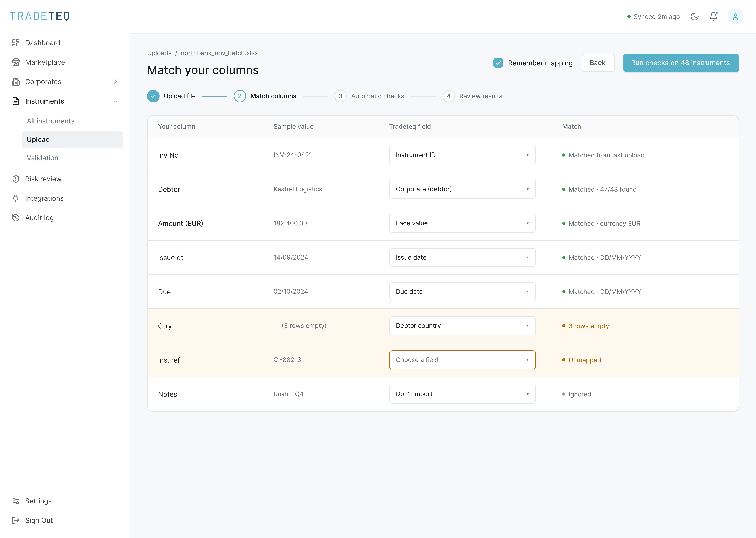
Task: Select Upload in sidebar submenu
Action: (x=72, y=139)
